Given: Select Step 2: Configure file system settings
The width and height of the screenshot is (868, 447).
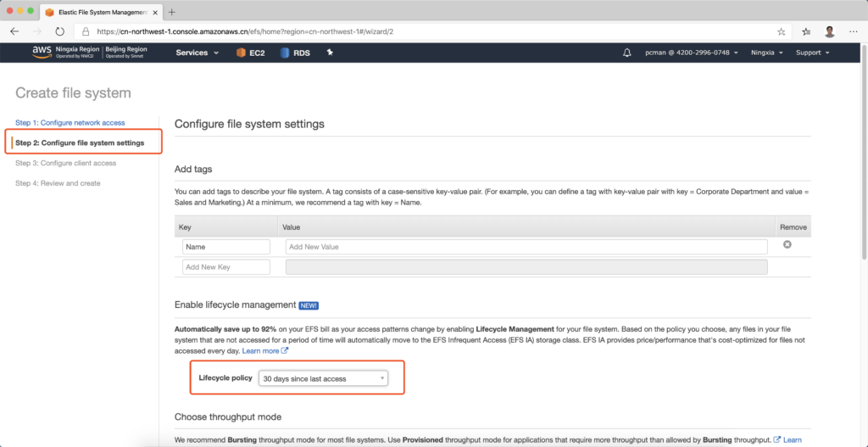Looking at the screenshot, I should 80,142.
